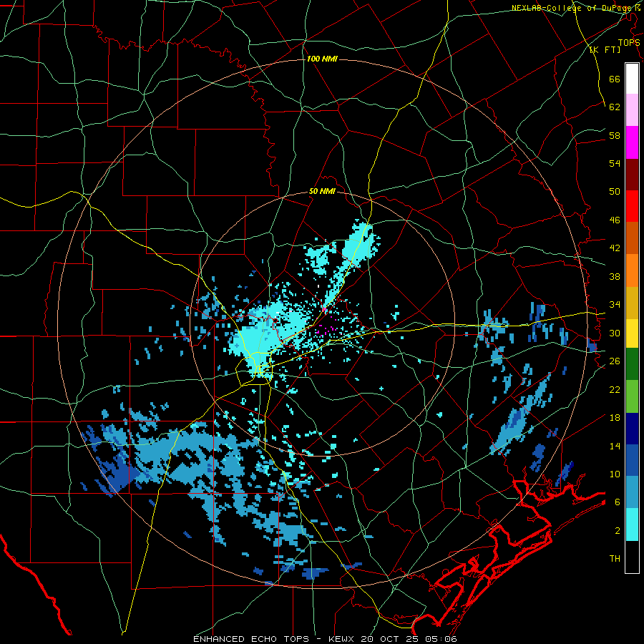Click the 50 legend scale label
Screen dimensions: 644x644
pyautogui.click(x=615, y=192)
